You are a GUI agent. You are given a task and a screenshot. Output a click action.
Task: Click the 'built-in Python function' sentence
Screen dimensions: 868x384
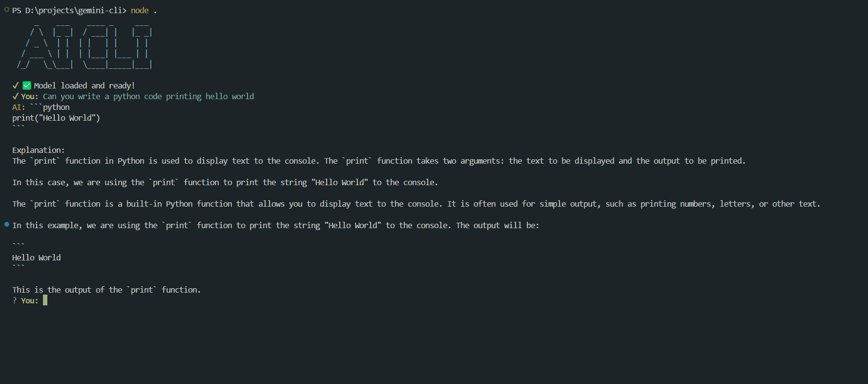(x=416, y=204)
